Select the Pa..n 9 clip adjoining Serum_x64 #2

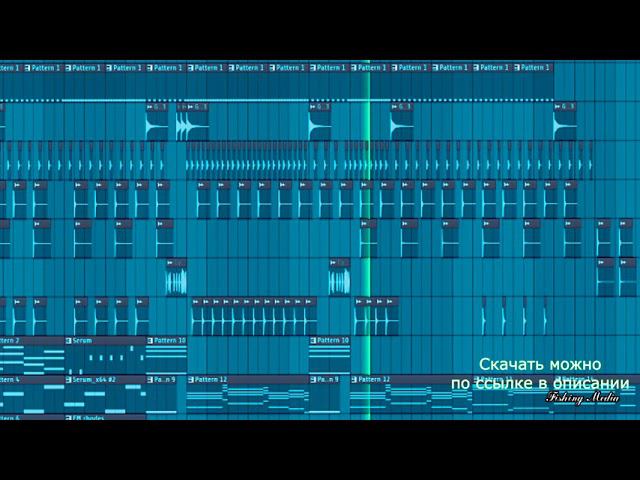pyautogui.click(x=162, y=395)
